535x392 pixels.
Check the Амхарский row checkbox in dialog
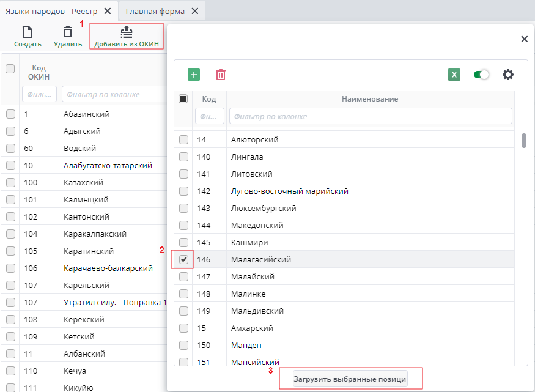183,328
